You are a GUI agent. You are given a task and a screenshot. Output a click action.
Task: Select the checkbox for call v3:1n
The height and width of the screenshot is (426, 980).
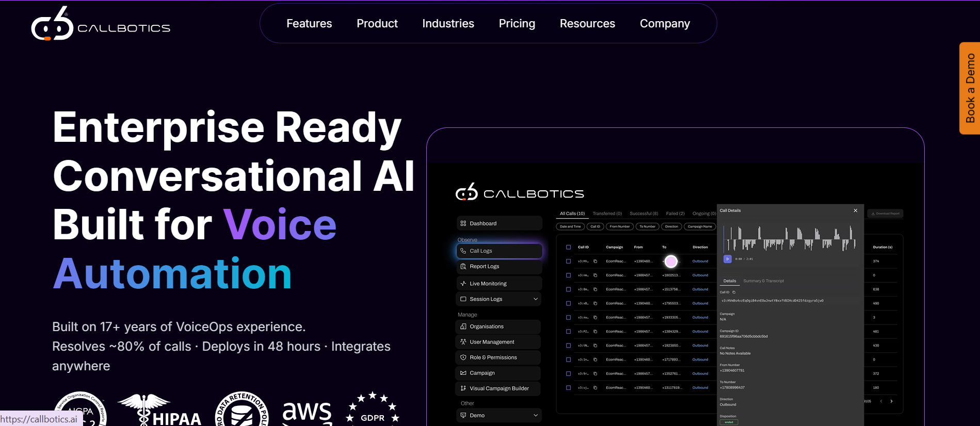pyautogui.click(x=568, y=359)
